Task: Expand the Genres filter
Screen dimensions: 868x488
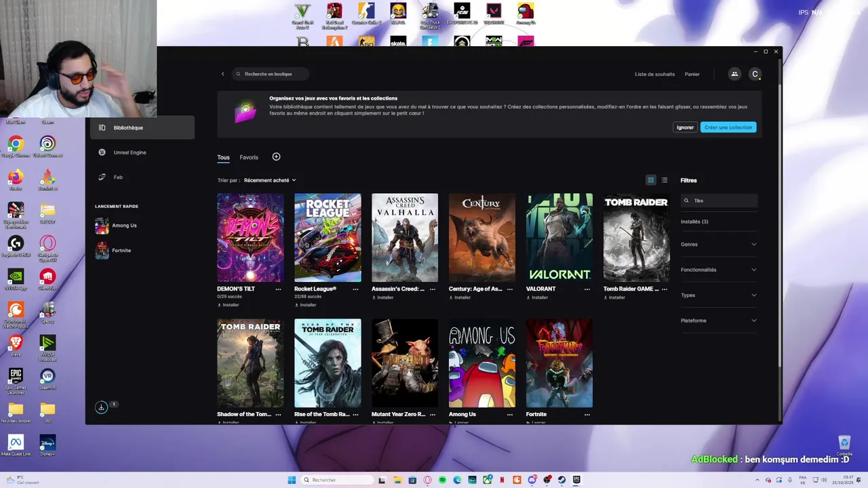Action: click(719, 244)
